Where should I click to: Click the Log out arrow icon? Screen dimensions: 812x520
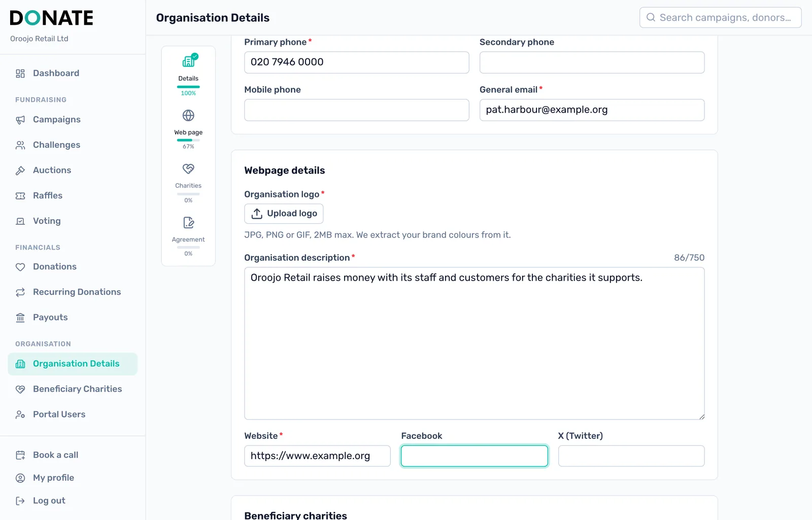(x=20, y=501)
